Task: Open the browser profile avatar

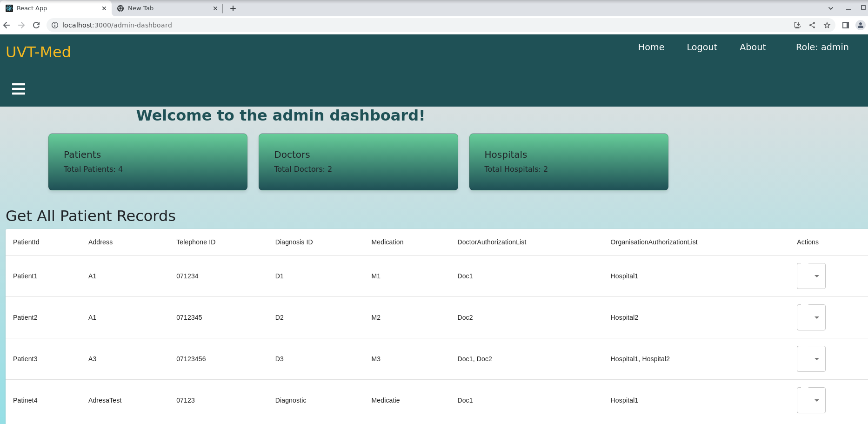Action: (861, 25)
